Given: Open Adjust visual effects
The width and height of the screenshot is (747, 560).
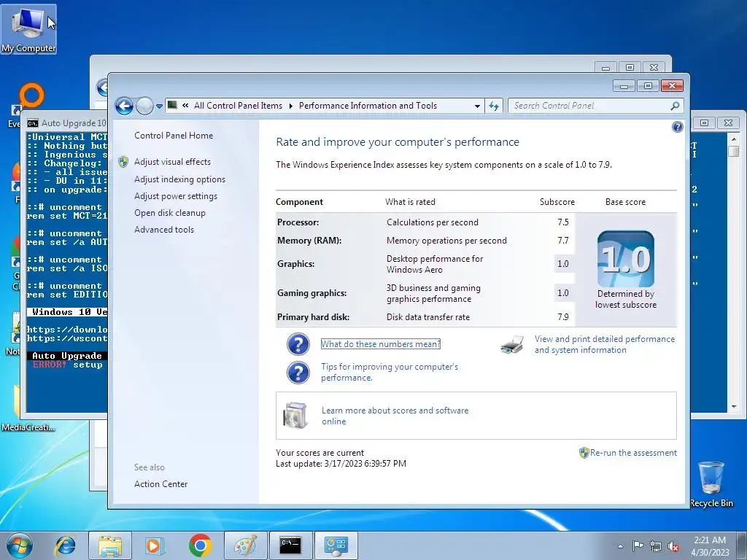Looking at the screenshot, I should click(x=172, y=162).
